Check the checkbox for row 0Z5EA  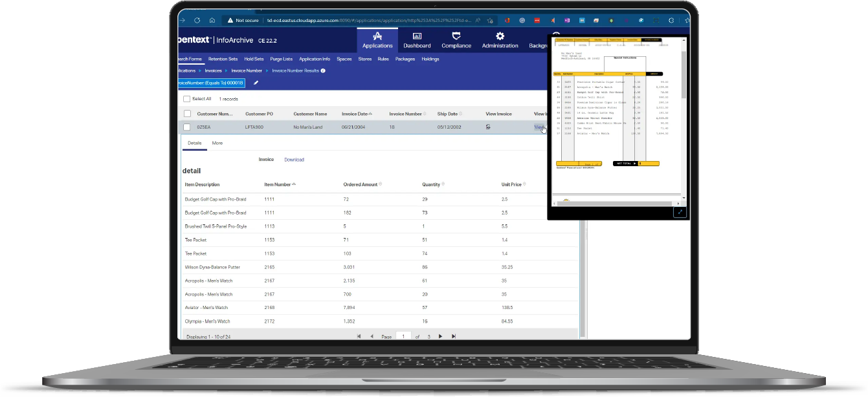tap(186, 127)
